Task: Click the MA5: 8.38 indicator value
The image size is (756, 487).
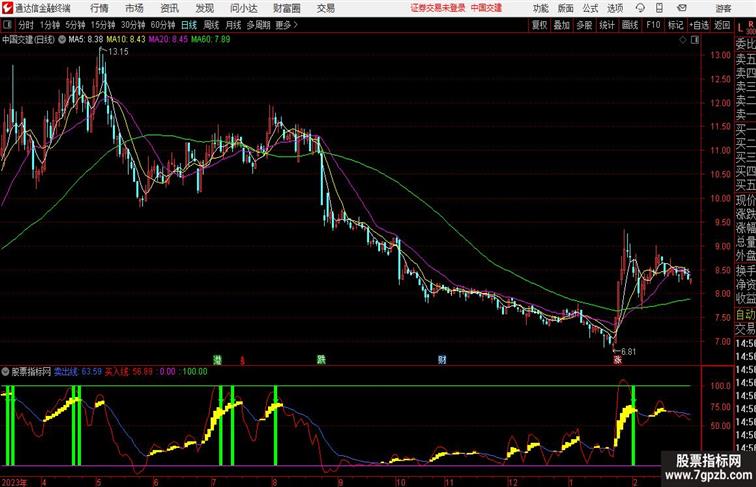Action: point(86,40)
